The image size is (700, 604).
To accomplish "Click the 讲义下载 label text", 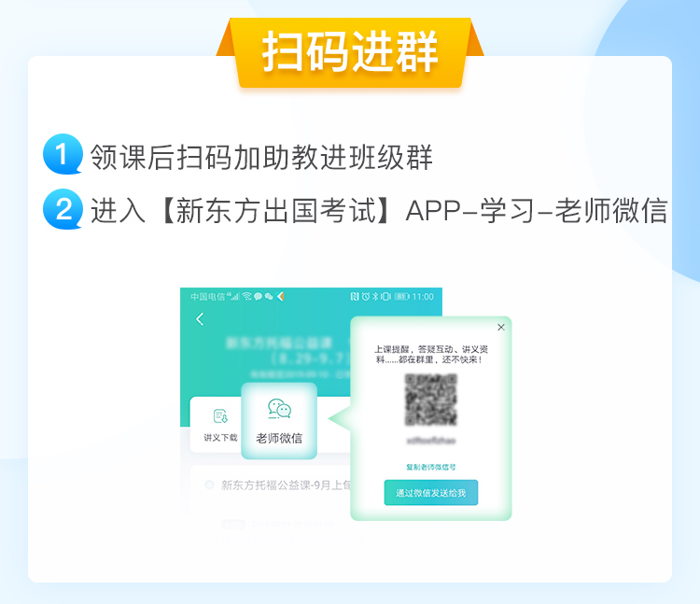I will tap(220, 438).
